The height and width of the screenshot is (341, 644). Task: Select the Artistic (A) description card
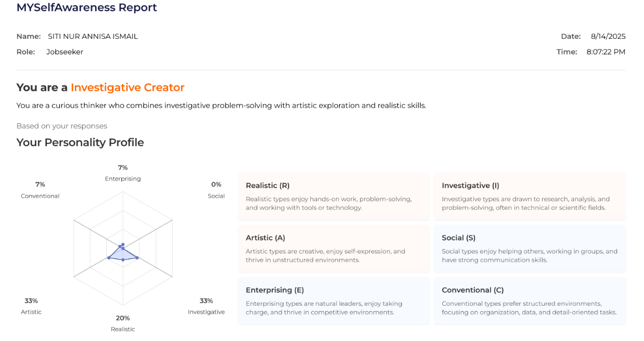(334, 249)
